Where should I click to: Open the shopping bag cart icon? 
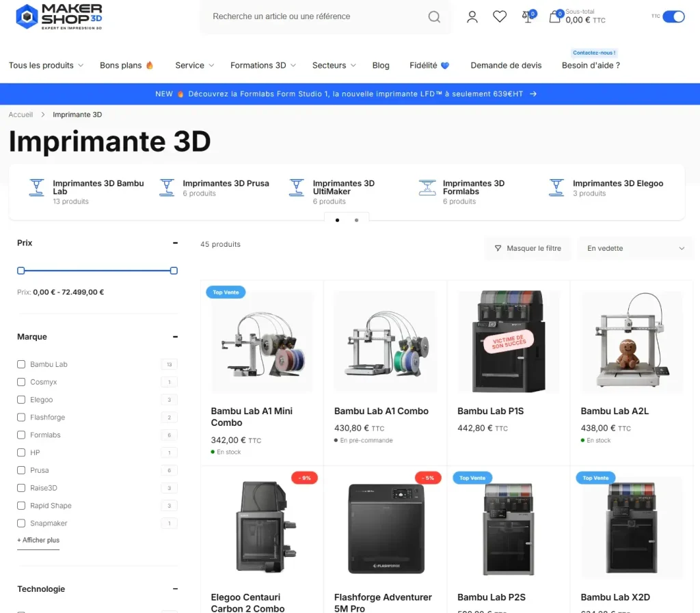(555, 16)
